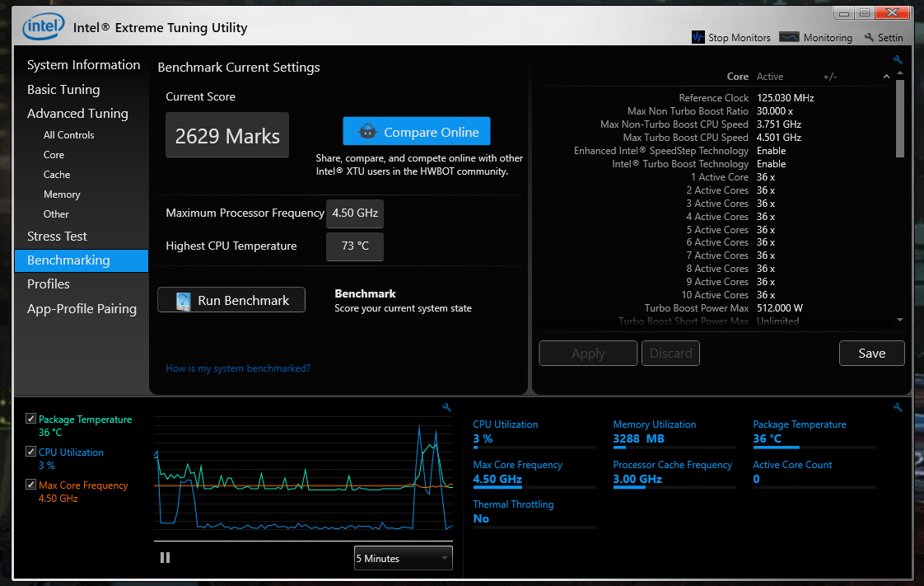The height and width of the screenshot is (586, 924).
Task: Click the Thermal Throttling No monitor
Action: tap(534, 513)
